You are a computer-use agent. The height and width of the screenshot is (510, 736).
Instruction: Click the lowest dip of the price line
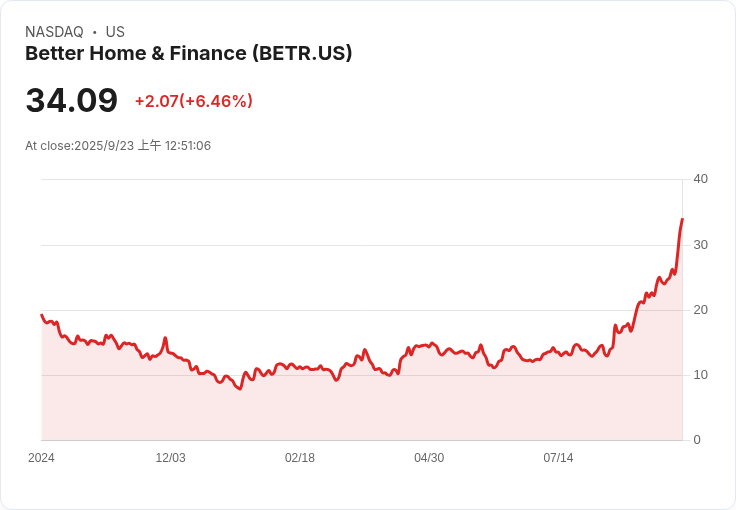239,388
